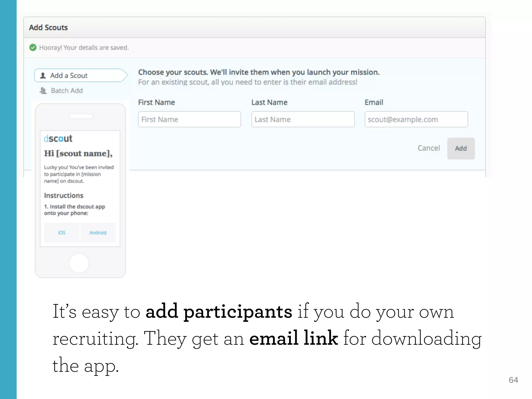The image size is (532, 399).
Task: Click the 'Hooray! Your details are saved.' message
Action: tap(84, 48)
